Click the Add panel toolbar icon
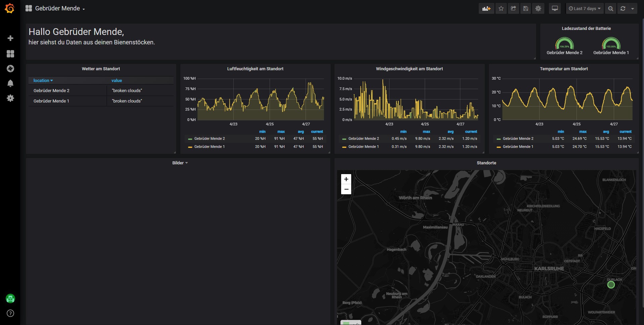Screen dimensions: 644x325 point(486,8)
